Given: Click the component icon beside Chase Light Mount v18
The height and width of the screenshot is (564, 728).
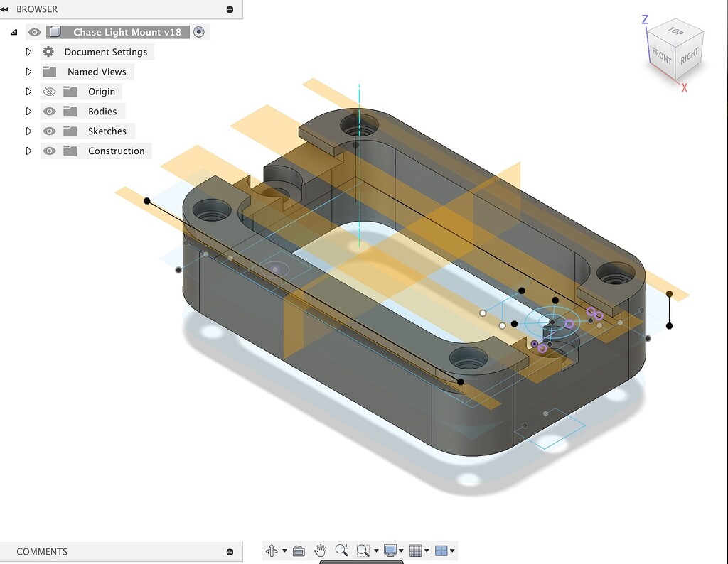Looking at the screenshot, I should (x=55, y=31).
